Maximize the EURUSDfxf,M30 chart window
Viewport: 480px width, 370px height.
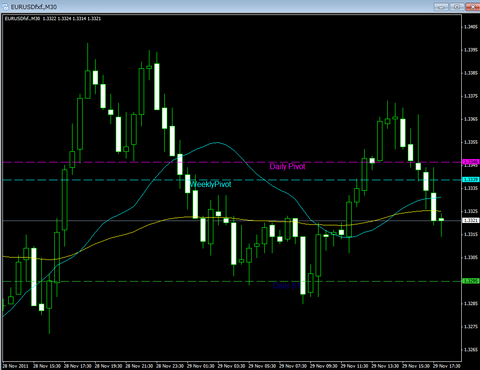click(457, 6)
